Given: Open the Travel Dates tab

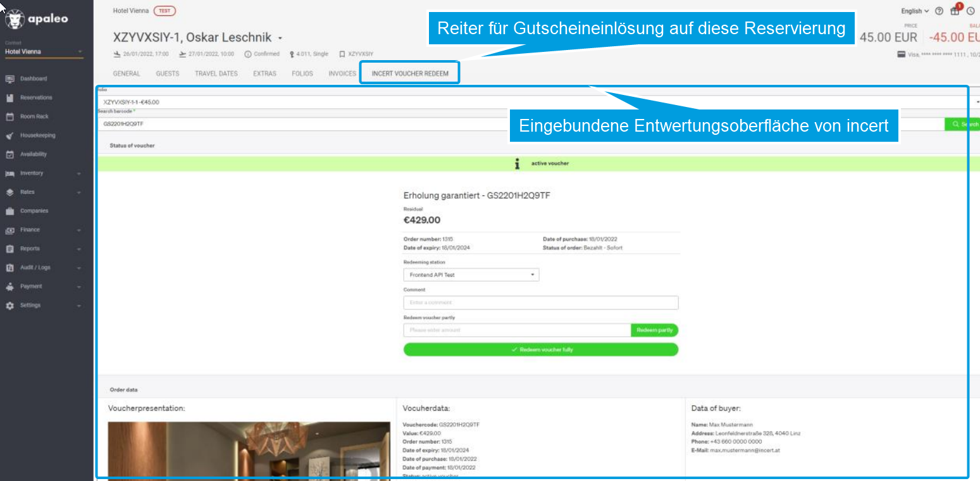Looking at the screenshot, I should coord(216,74).
